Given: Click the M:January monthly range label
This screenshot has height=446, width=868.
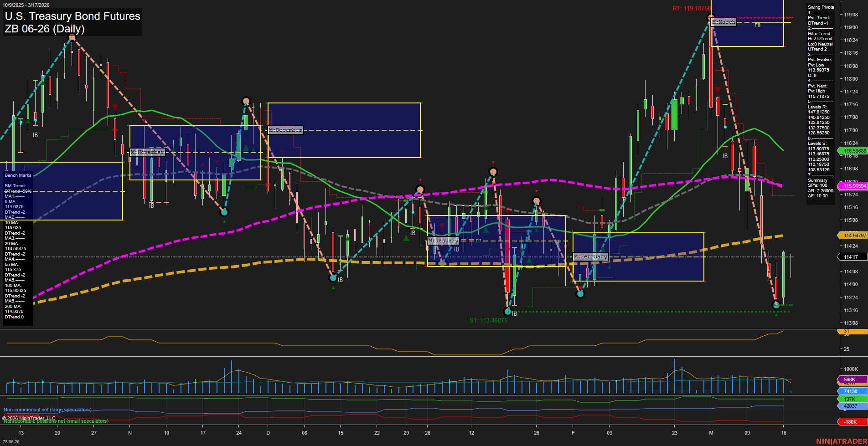Looking at the screenshot, I should 443,241.
